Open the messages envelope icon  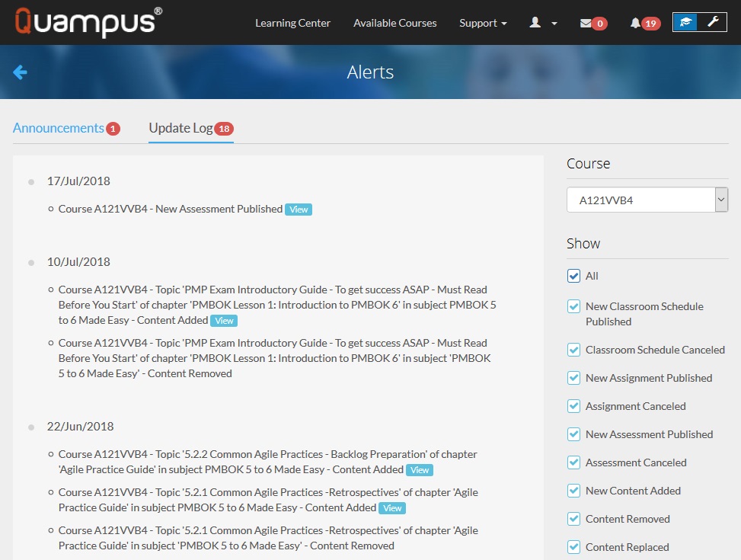pos(593,23)
